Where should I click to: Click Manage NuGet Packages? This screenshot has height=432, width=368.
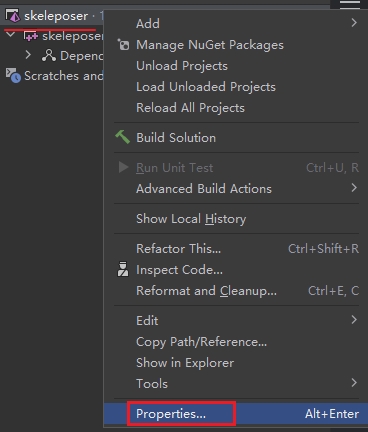tap(236, 45)
